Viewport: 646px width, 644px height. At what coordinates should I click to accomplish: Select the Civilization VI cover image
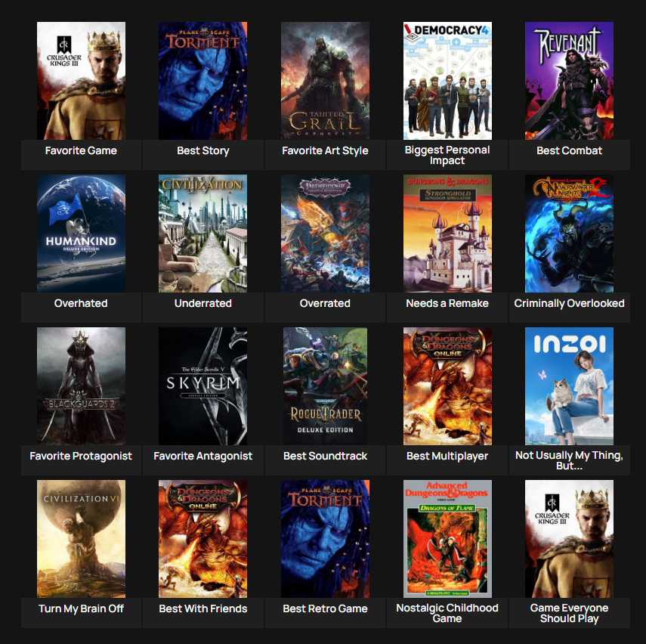pos(81,539)
